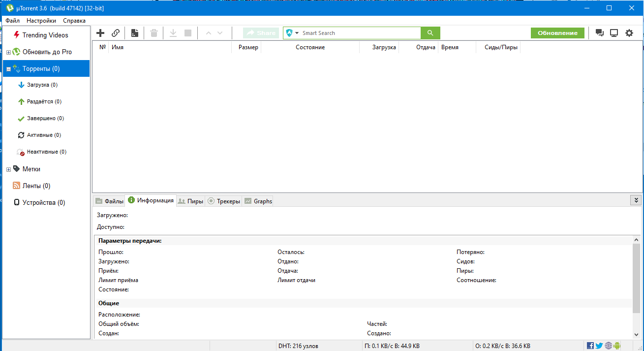Viewport: 644px width, 351px height.
Task: Click the chat bubbles icon in toolbar
Action: (x=599, y=33)
